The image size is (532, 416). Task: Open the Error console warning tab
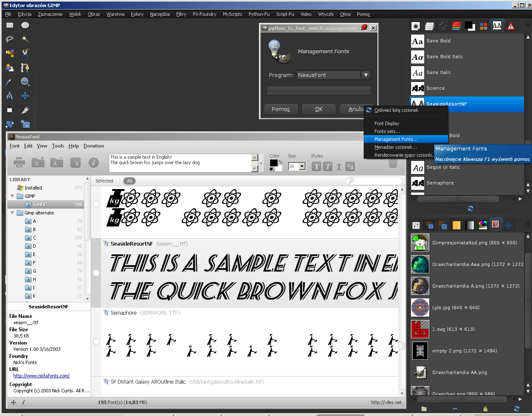(x=511, y=26)
